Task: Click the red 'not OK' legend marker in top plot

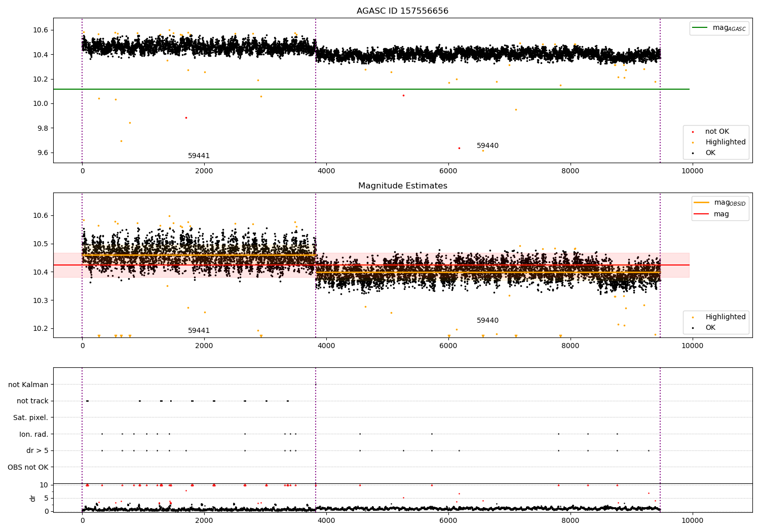Action: [x=693, y=132]
